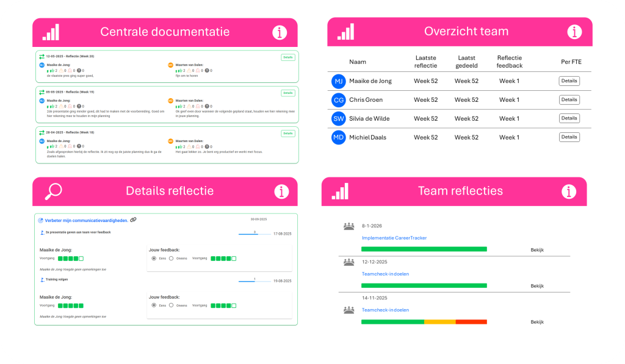Screen dimensions: 625x364
Task: Open Details on the Week 20 reflectie card
Action: pyautogui.click(x=288, y=57)
